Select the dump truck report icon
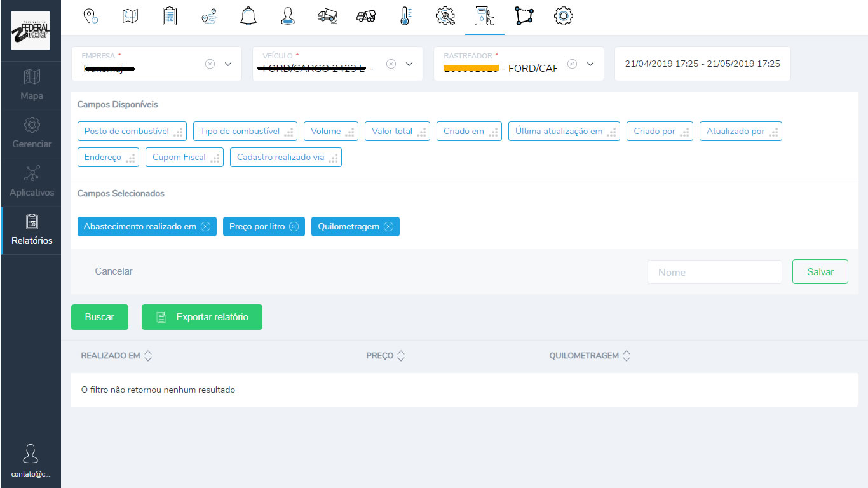Screen dimensions: 868x488 tap(327, 17)
